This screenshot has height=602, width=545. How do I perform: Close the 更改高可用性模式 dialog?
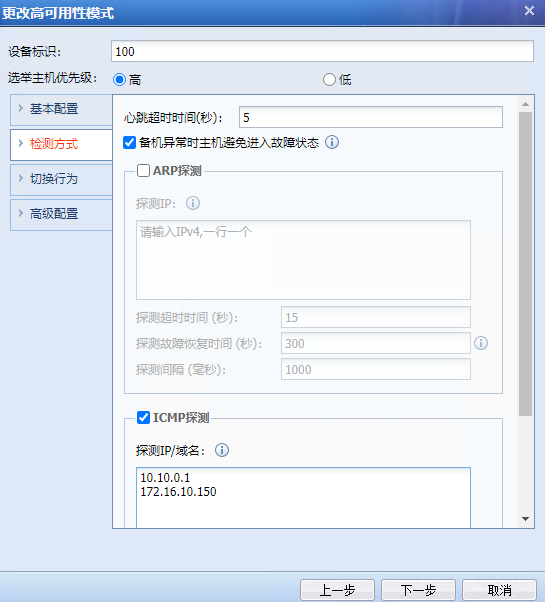coord(529,11)
